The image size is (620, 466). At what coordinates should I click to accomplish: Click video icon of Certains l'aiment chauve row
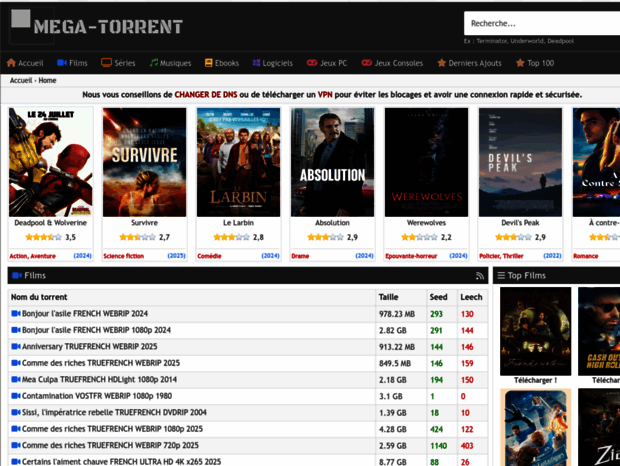click(x=16, y=462)
